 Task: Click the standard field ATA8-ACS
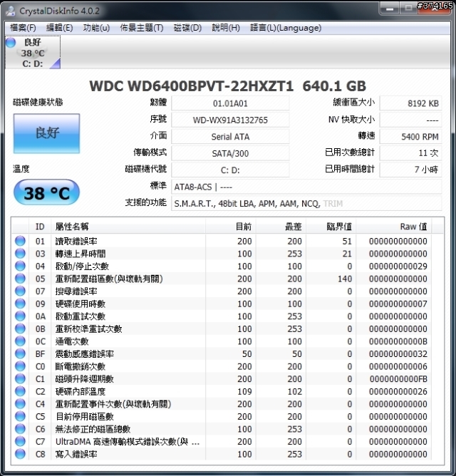pyautogui.click(x=306, y=187)
